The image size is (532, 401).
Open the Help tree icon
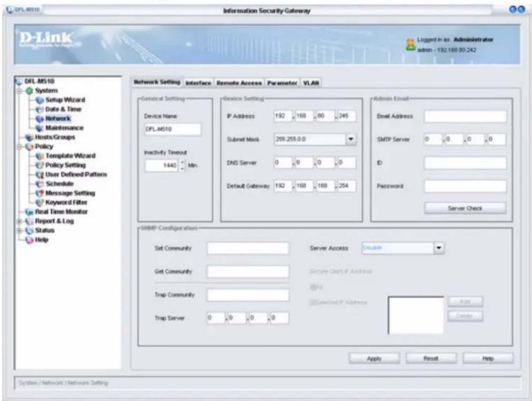tap(29, 240)
